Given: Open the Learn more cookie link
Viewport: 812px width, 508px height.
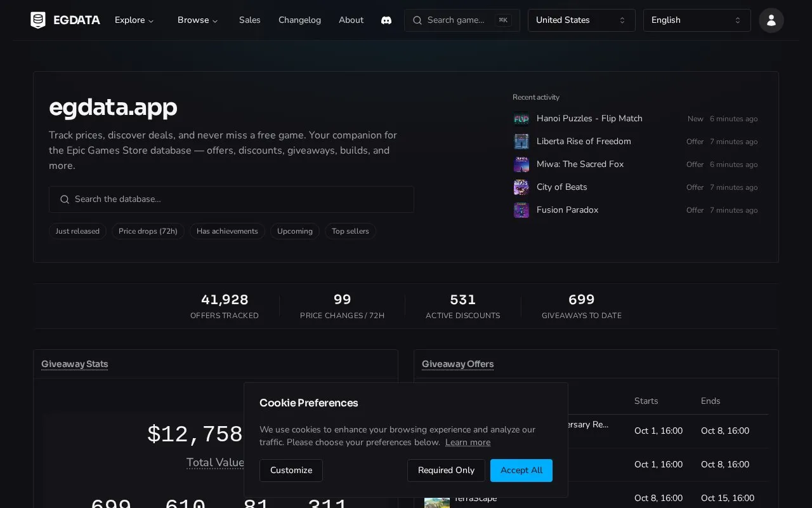Looking at the screenshot, I should (x=468, y=443).
